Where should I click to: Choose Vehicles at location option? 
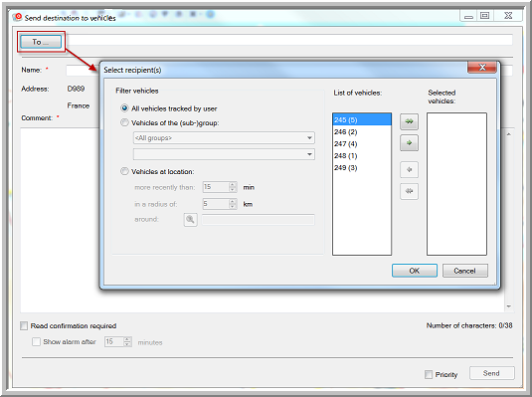click(x=124, y=171)
